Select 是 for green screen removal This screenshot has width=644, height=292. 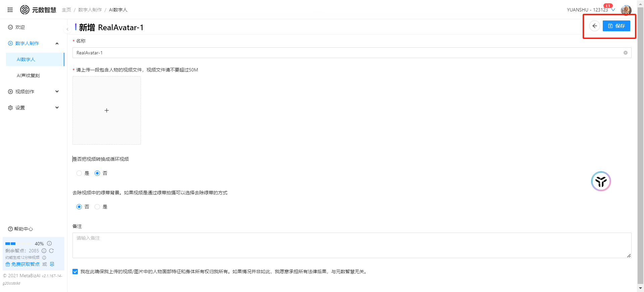97,207
